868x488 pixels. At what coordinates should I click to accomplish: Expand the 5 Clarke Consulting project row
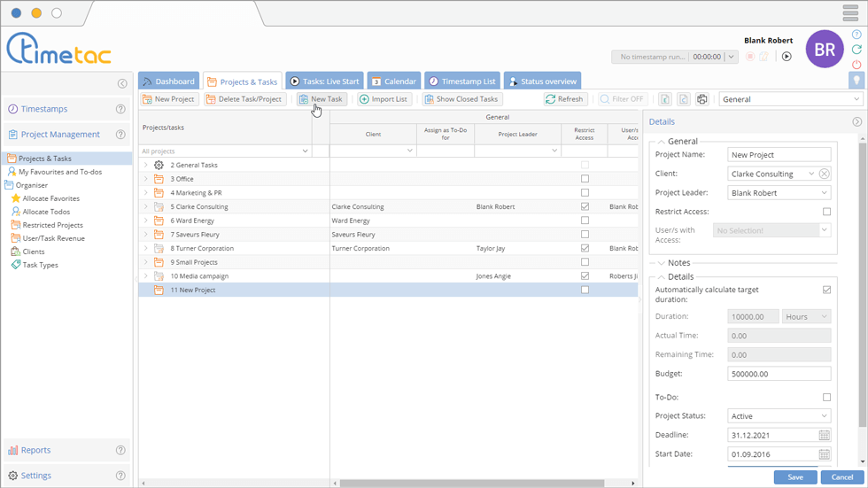pos(145,206)
